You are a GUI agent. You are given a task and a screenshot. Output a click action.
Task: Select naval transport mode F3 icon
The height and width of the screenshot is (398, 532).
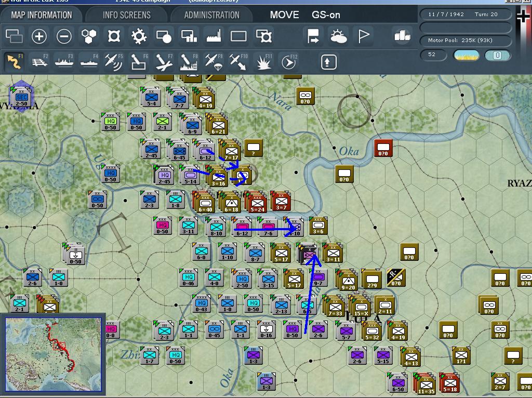click(64, 62)
